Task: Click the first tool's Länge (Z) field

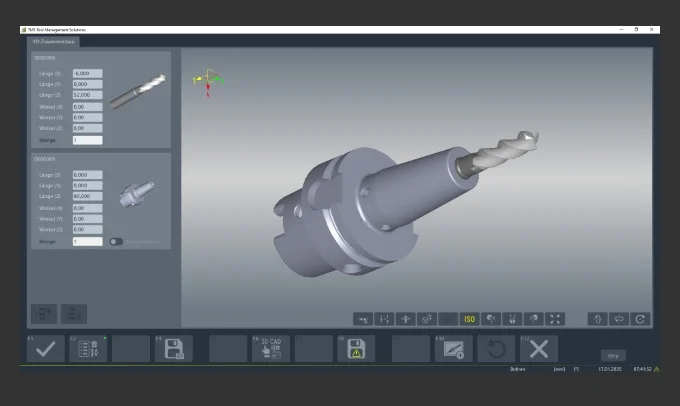Action: pyautogui.click(x=87, y=95)
